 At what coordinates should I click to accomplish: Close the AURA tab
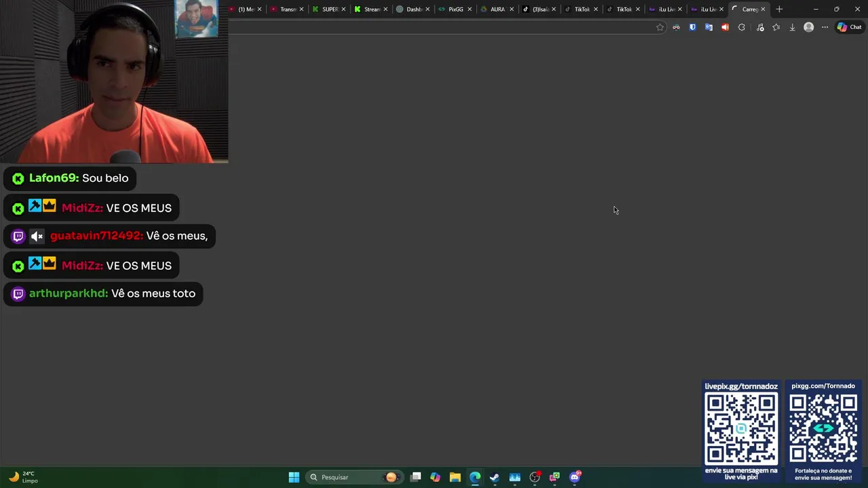[511, 9]
